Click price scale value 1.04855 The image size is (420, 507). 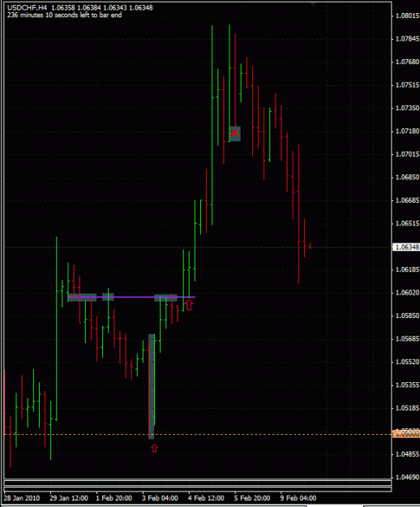pyautogui.click(x=407, y=454)
